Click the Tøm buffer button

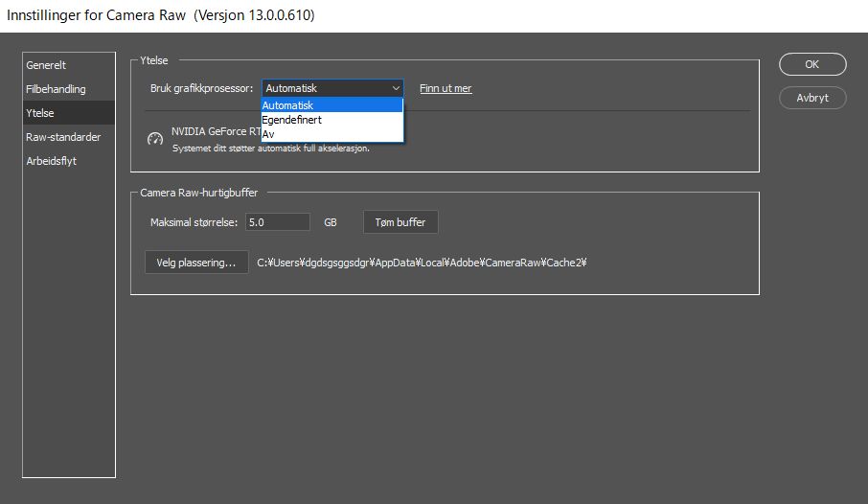coord(400,222)
